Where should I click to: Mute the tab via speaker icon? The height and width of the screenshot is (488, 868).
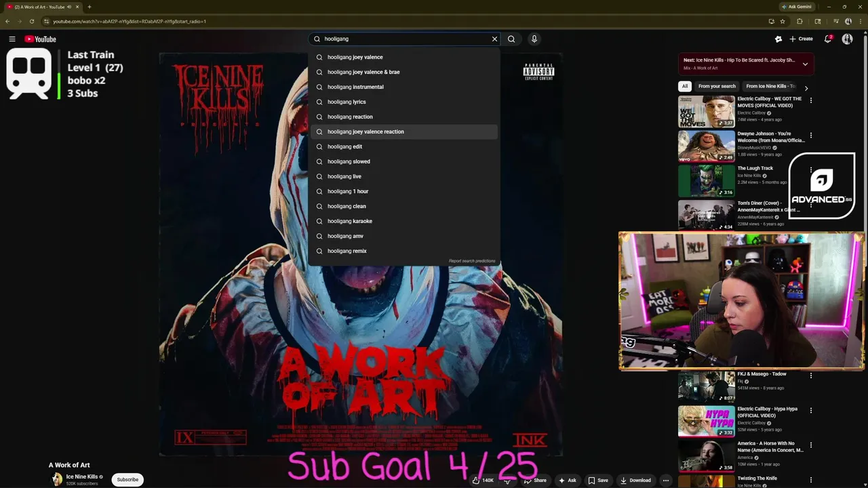click(x=69, y=7)
